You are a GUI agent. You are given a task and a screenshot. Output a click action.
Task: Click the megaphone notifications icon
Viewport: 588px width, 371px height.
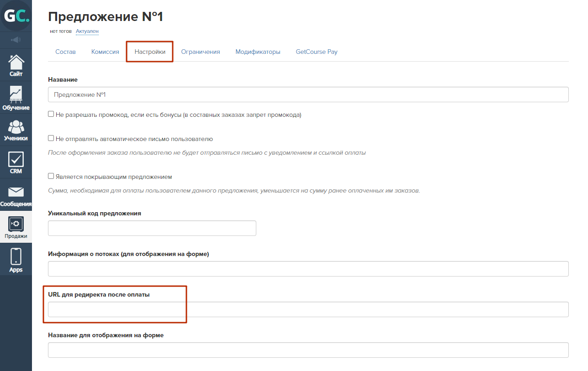click(16, 40)
